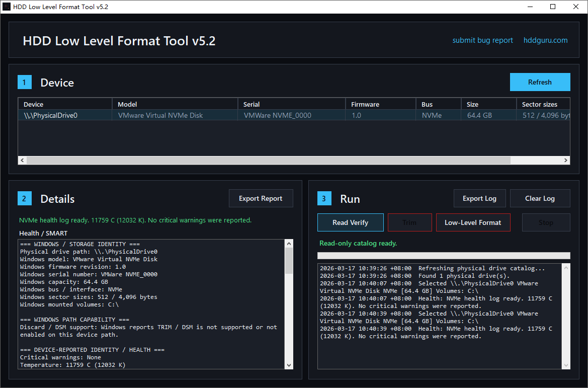Screen dimensions: 588x388
Task: Export the details report
Action: (x=261, y=198)
